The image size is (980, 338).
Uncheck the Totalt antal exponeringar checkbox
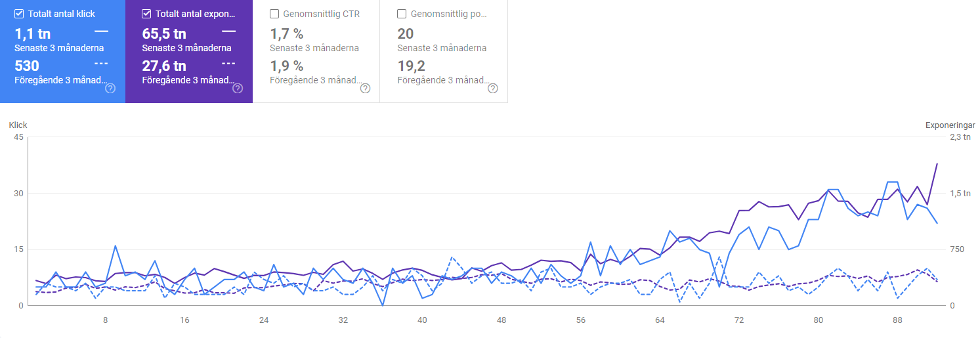point(146,14)
